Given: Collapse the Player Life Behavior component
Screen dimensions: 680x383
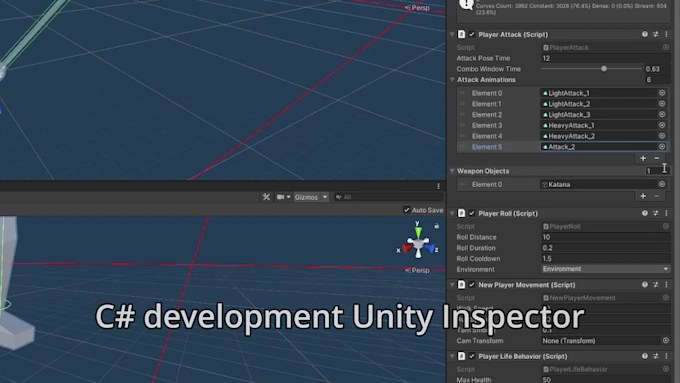Looking at the screenshot, I should 452,356.
